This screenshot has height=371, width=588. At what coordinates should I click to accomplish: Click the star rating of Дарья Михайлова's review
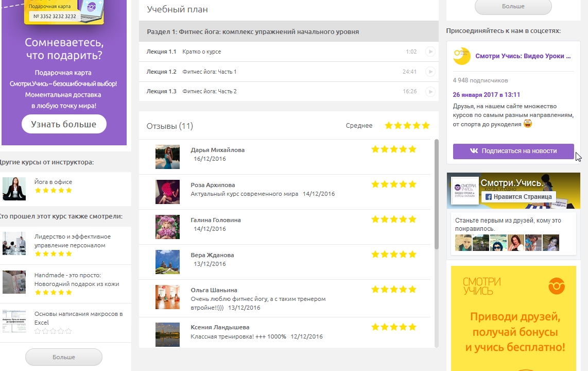click(x=394, y=149)
